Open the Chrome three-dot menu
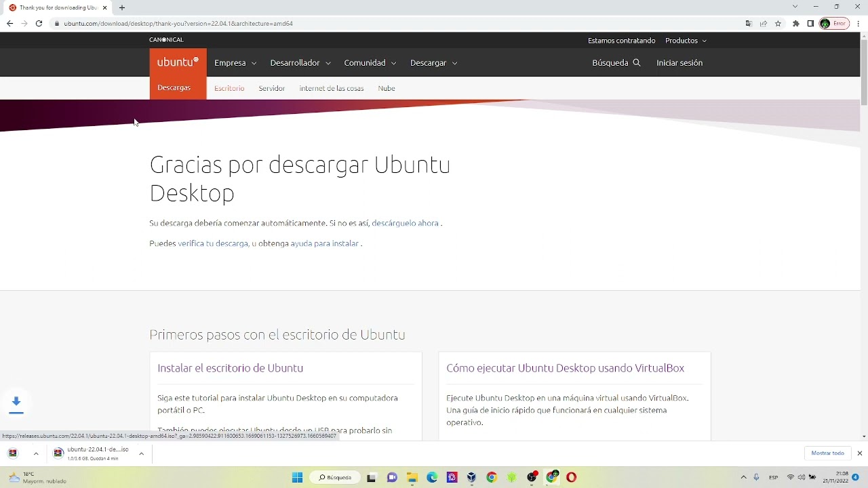This screenshot has width=868, height=488. pos(859,23)
